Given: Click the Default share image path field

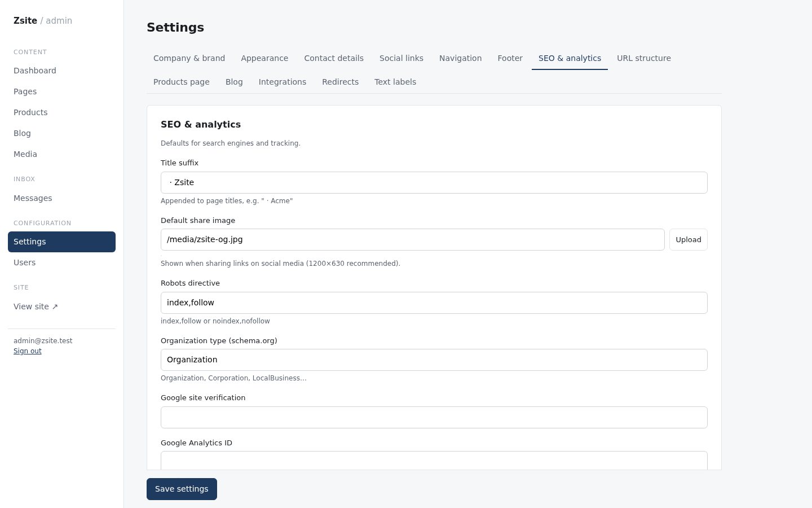Looking at the screenshot, I should point(413,239).
